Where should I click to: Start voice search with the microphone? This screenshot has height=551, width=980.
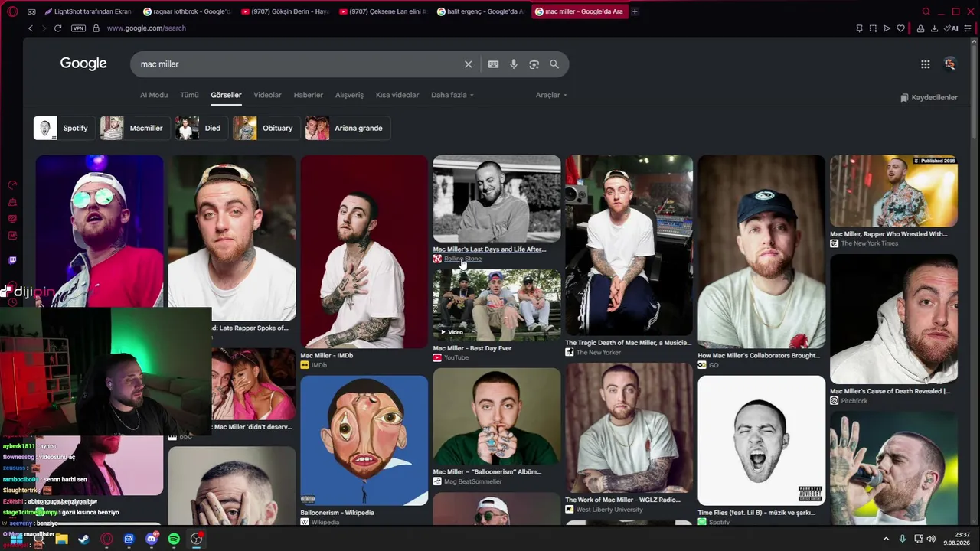tap(514, 64)
